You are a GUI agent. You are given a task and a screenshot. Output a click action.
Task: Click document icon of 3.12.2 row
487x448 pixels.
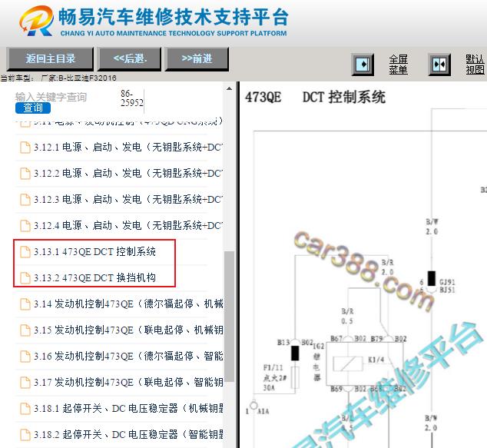pos(25,174)
